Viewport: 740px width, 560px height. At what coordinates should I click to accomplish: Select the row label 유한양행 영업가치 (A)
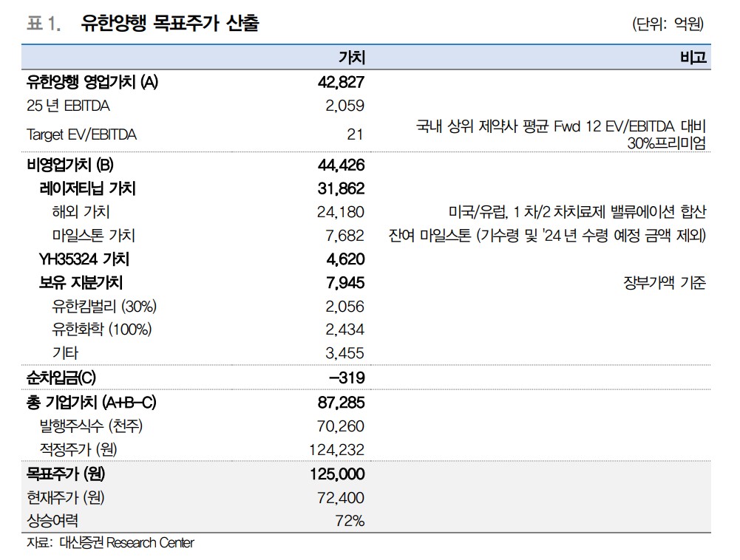click(92, 82)
